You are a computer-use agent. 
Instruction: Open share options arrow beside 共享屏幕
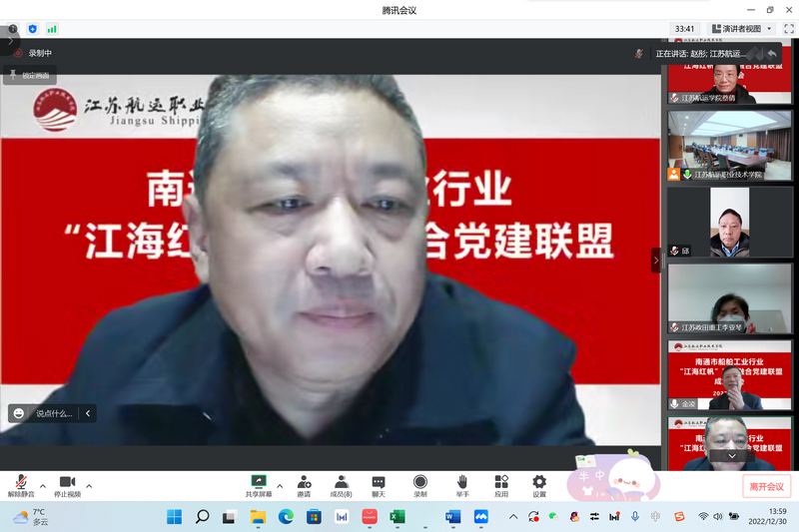coord(280,486)
